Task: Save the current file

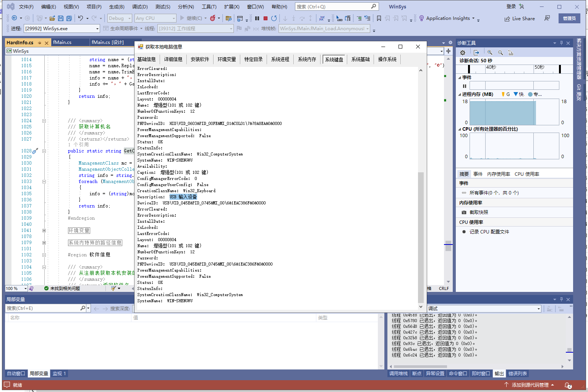Action: tap(61, 18)
